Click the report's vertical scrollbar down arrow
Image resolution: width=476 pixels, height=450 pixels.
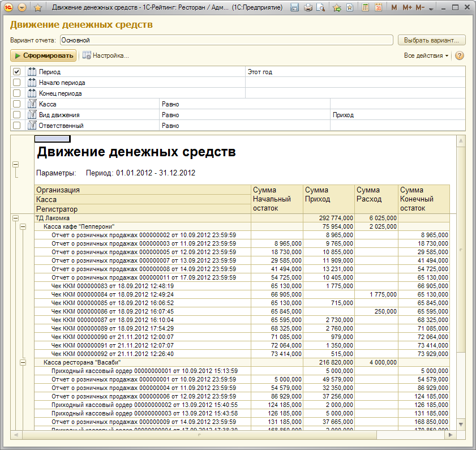(461, 424)
